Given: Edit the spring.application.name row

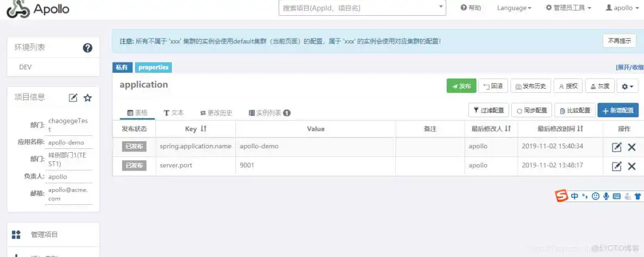Looking at the screenshot, I should pyautogui.click(x=616, y=147).
